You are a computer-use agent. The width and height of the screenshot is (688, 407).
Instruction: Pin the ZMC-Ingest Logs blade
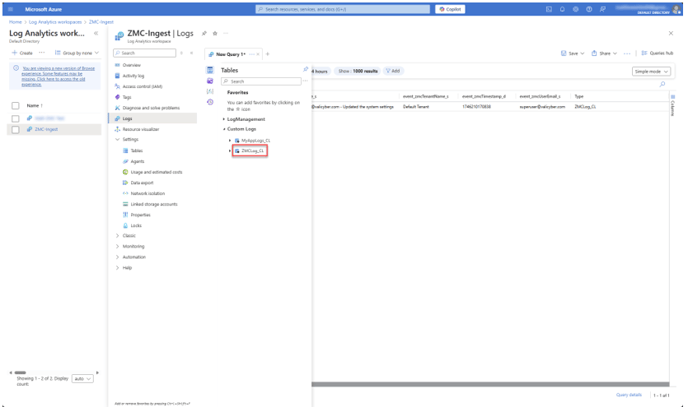click(x=204, y=33)
